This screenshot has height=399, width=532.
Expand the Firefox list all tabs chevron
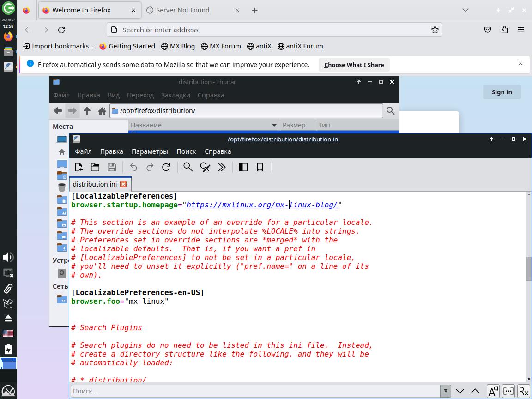coord(465,10)
